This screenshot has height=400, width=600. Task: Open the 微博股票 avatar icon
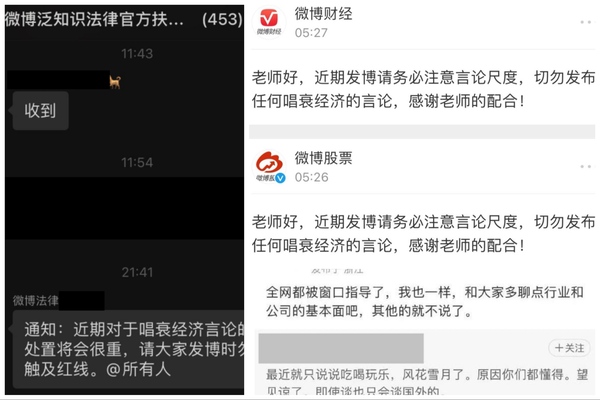coord(269,167)
